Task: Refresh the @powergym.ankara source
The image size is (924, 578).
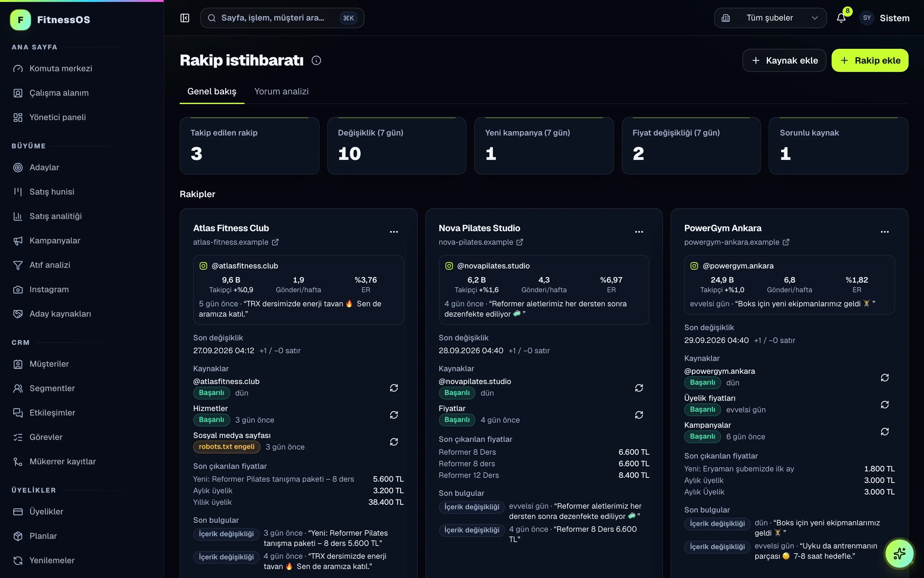Action: click(884, 378)
